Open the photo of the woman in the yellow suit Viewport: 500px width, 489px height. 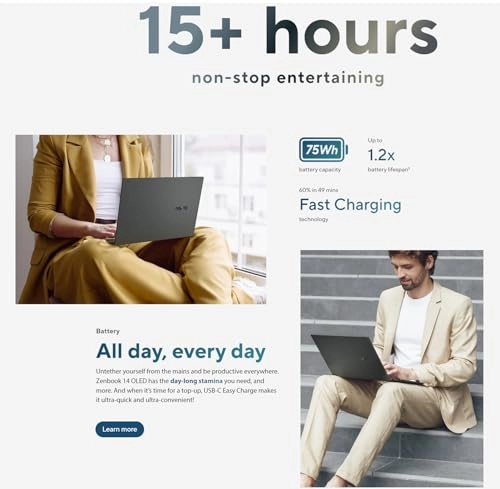point(141,219)
